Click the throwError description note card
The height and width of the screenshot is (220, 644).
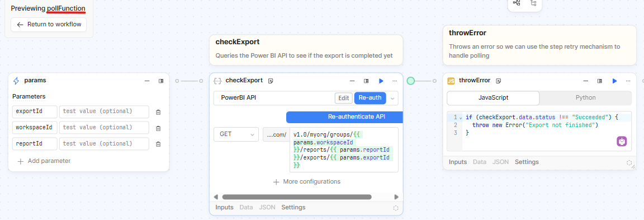coord(539,45)
